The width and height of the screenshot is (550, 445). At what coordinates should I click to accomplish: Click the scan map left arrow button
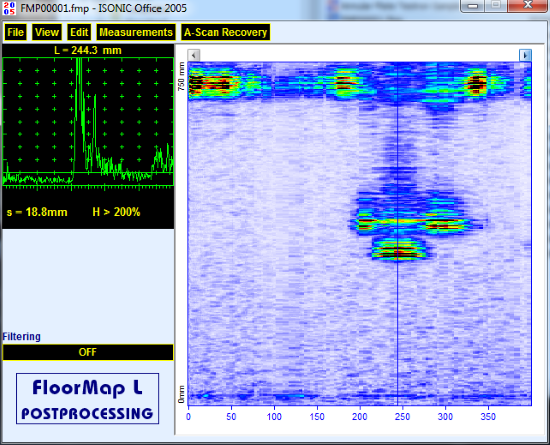(x=194, y=55)
